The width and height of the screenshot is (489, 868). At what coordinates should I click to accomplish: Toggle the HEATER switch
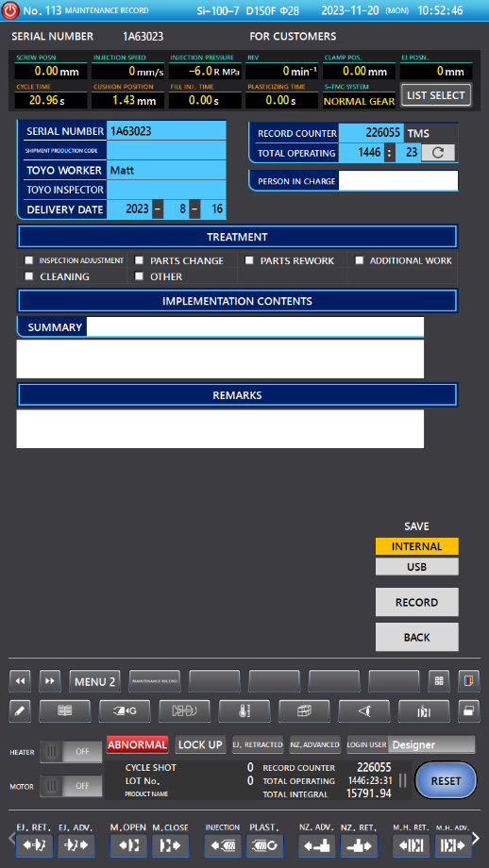click(x=71, y=752)
